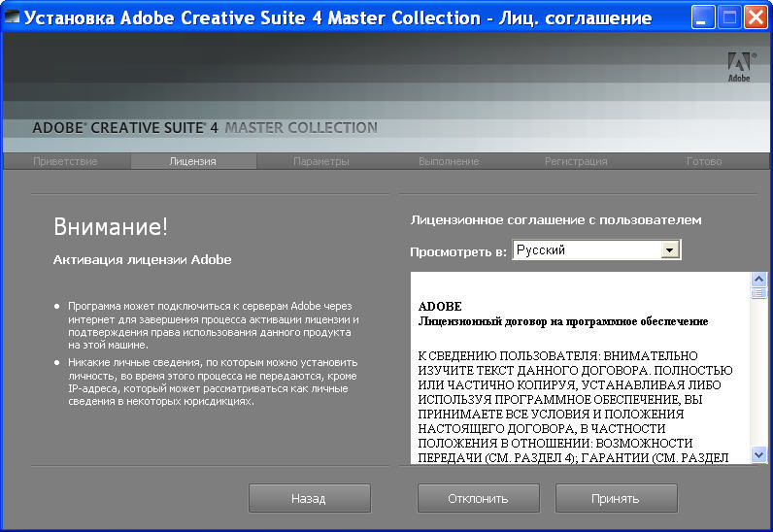Click the license scrollbar down arrow
The image size is (773, 532).
tap(758, 454)
